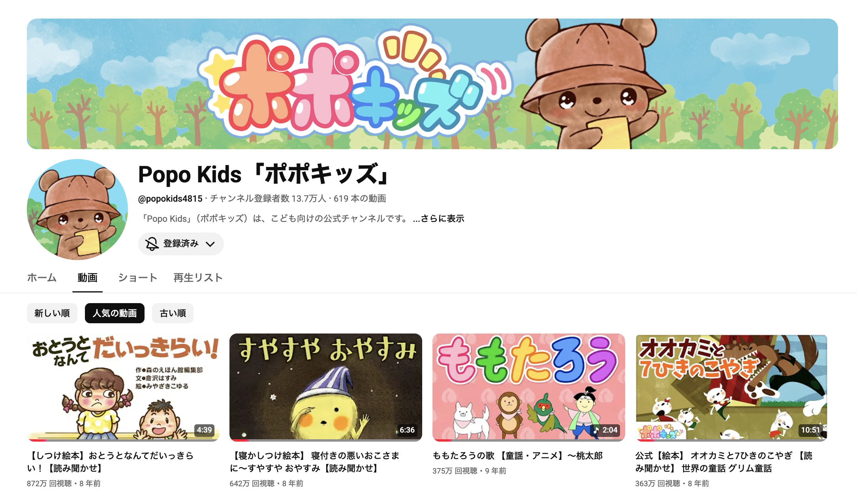Expand channel description with さらに表示
This screenshot has width=857, height=504.
tap(439, 219)
